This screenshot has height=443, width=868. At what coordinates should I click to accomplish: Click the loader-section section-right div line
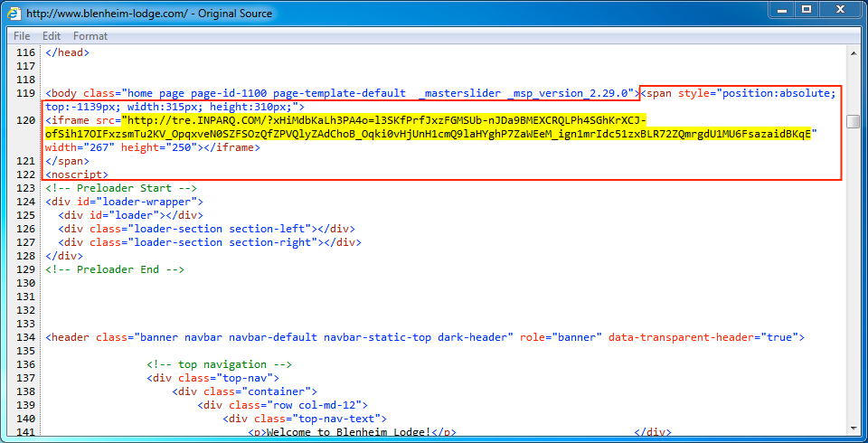point(210,242)
